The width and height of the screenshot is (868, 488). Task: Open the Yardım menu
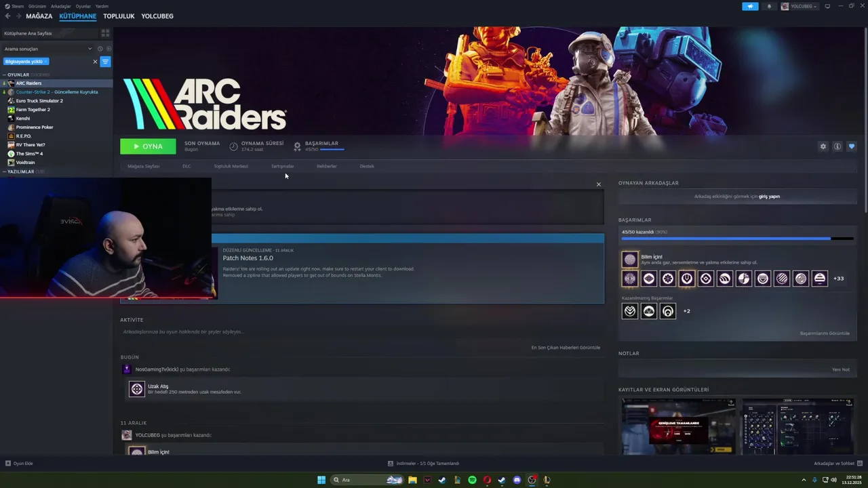tap(102, 6)
